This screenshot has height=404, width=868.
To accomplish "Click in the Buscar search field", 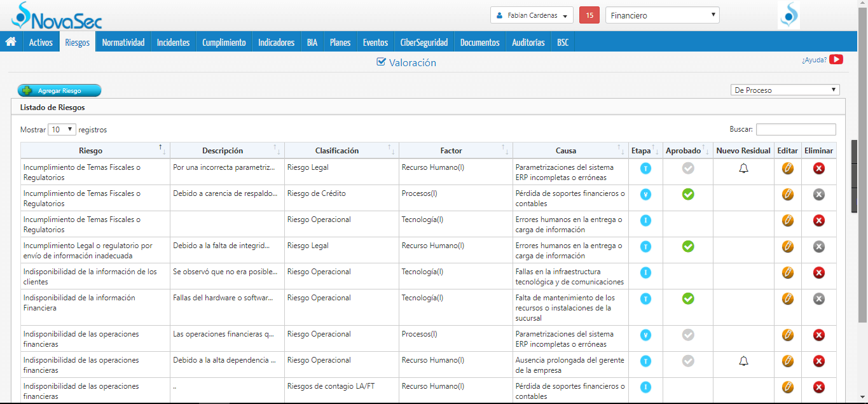I will [x=796, y=129].
